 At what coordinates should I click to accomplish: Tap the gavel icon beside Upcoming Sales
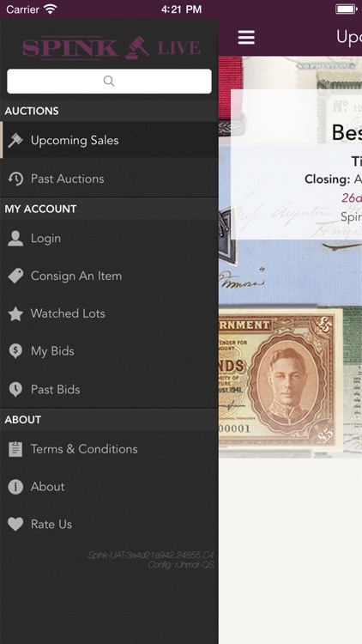click(x=15, y=141)
